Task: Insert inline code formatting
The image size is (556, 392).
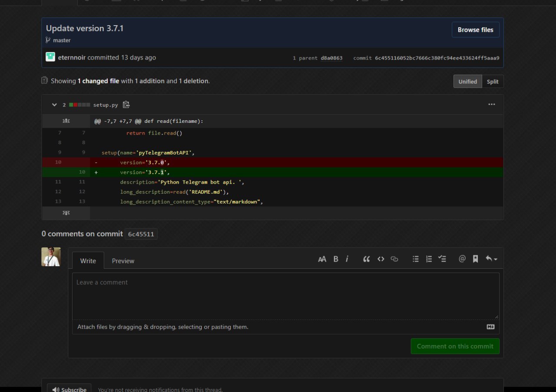Action: tap(381, 259)
